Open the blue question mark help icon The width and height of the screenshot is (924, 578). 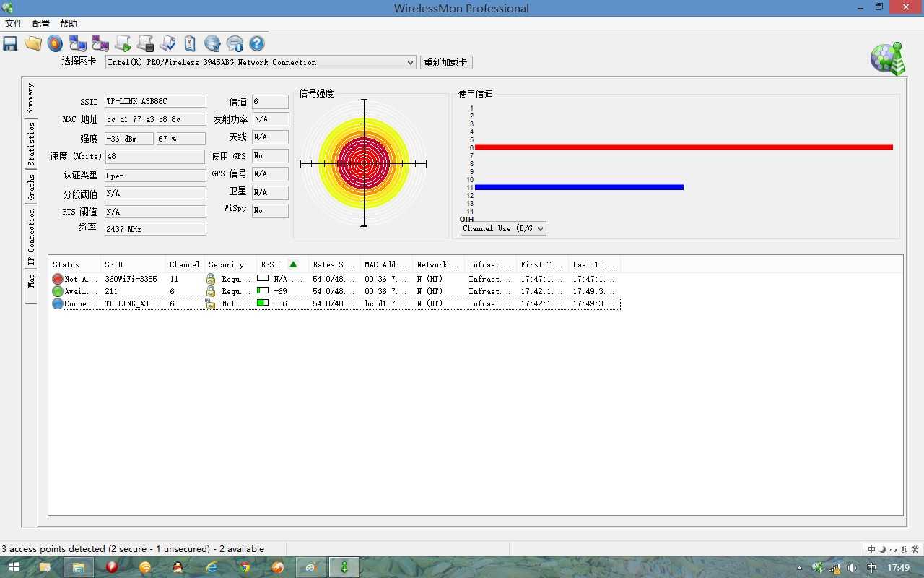[x=257, y=44]
